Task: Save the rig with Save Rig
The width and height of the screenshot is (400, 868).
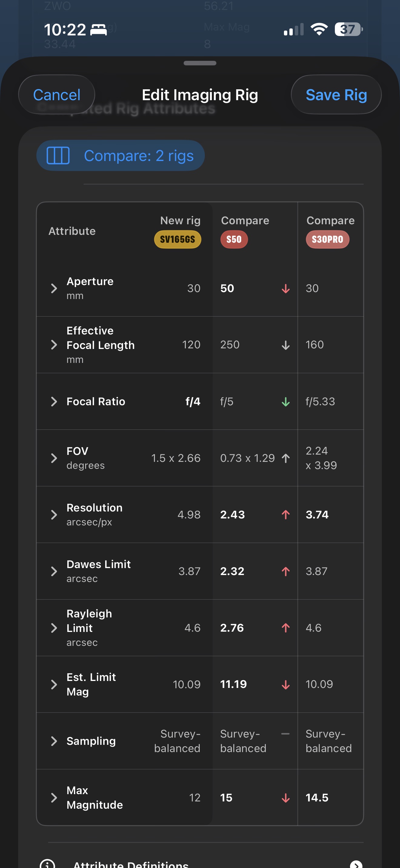Action: pos(336,95)
